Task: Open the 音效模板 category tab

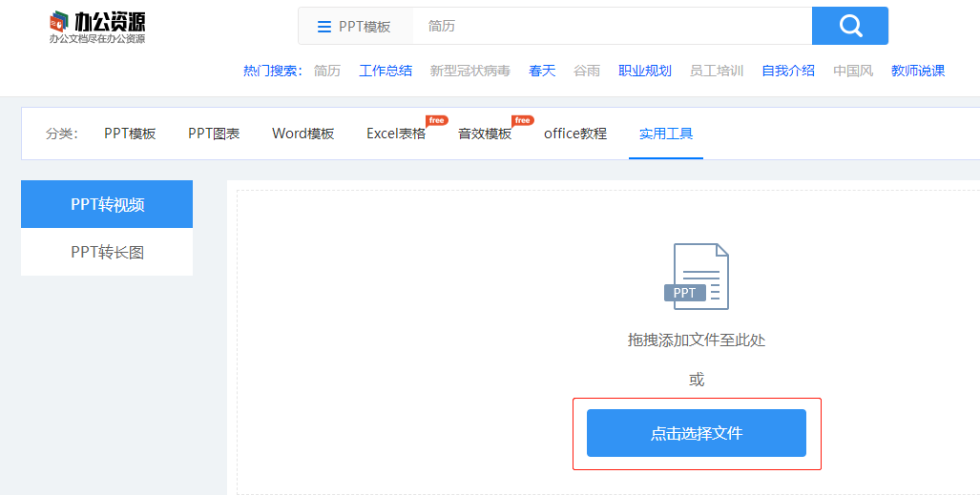Action: [x=485, y=134]
